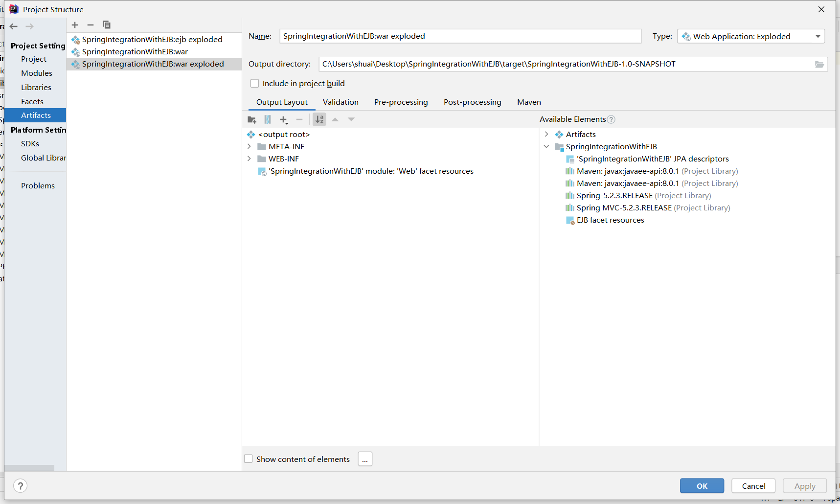This screenshot has height=504, width=840.
Task: Click the WEB-INF folder icon
Action: pyautogui.click(x=262, y=159)
